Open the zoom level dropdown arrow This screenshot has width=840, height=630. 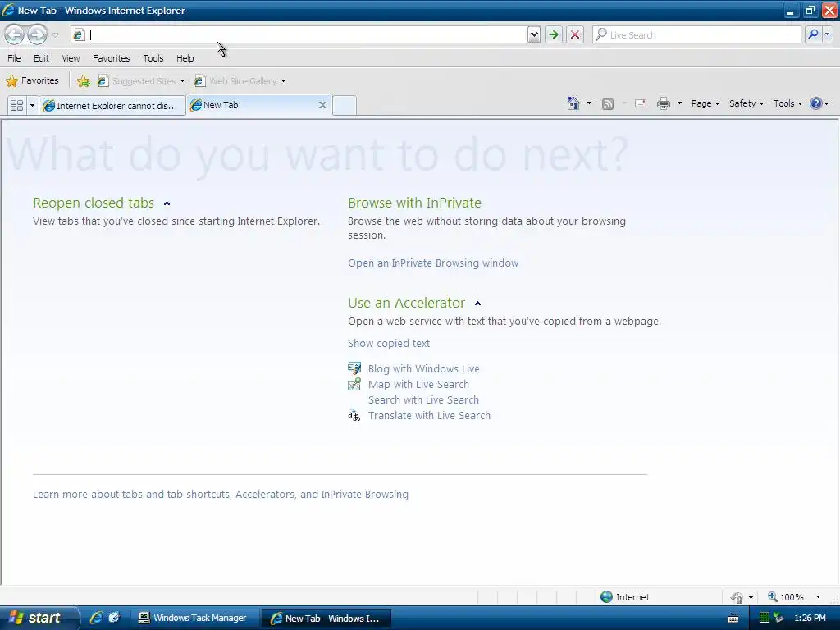pyautogui.click(x=818, y=597)
